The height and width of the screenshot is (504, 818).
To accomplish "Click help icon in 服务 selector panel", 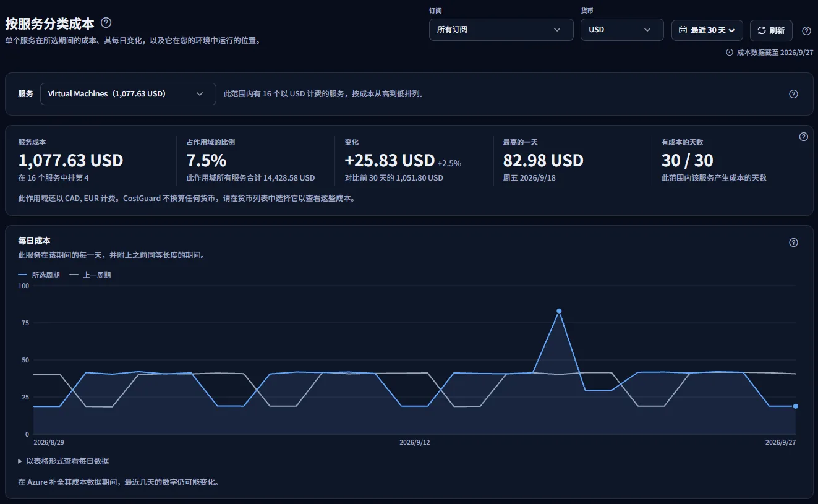I will [794, 94].
